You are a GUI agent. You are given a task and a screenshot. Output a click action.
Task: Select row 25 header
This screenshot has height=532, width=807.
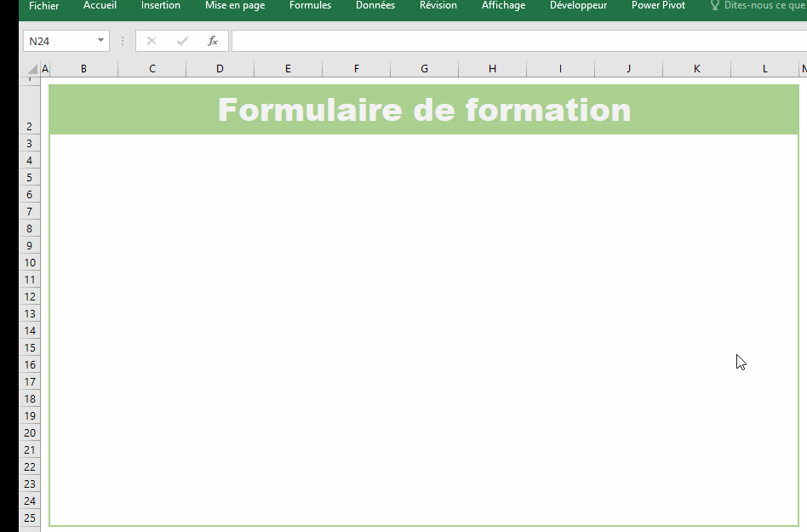click(x=30, y=518)
